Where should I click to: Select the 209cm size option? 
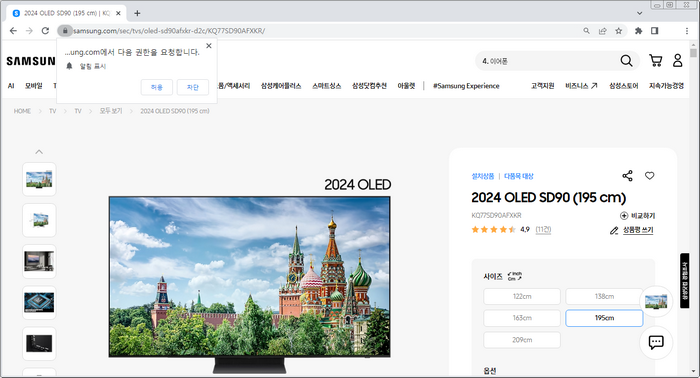pos(522,340)
